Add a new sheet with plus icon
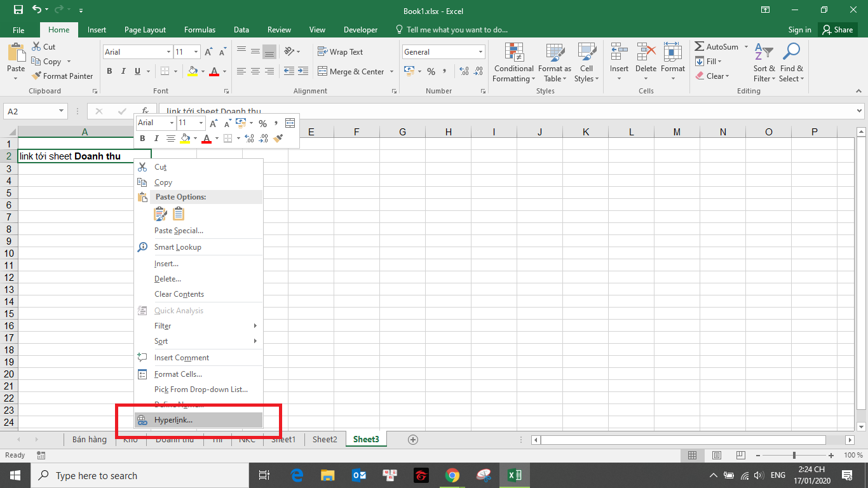 413,440
